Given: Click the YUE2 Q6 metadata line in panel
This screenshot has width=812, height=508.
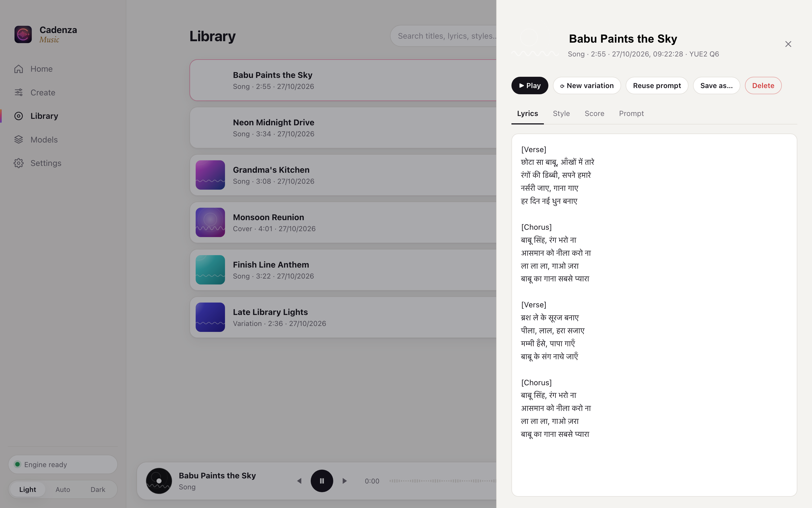Looking at the screenshot, I should pyautogui.click(x=643, y=54).
